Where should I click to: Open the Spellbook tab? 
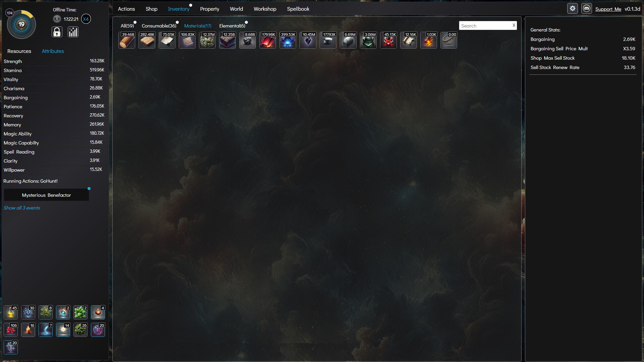pyautogui.click(x=298, y=9)
